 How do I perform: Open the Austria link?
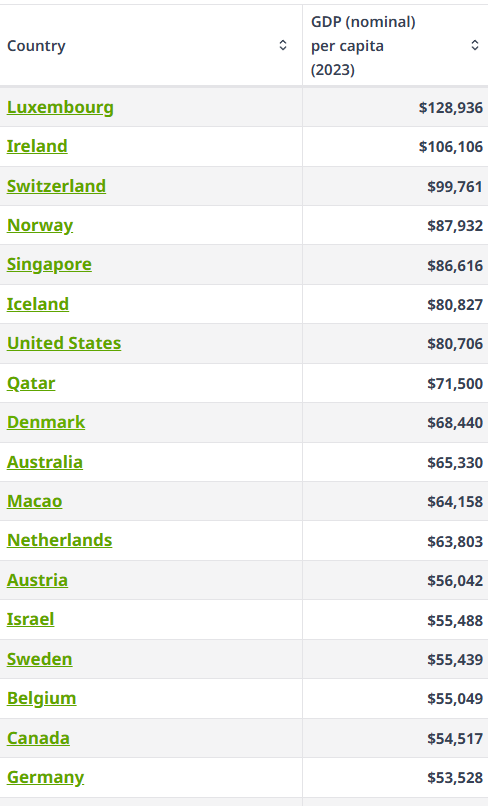point(37,580)
